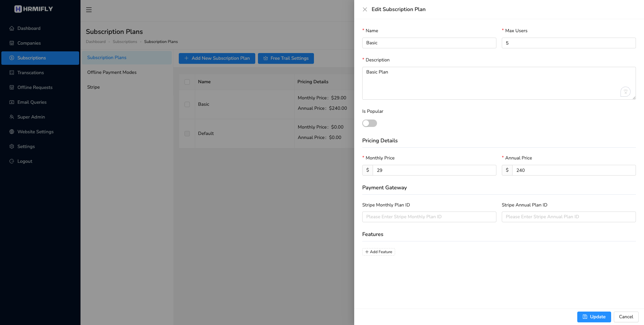Click the Max Users input field
The width and height of the screenshot is (644, 325).
569,43
